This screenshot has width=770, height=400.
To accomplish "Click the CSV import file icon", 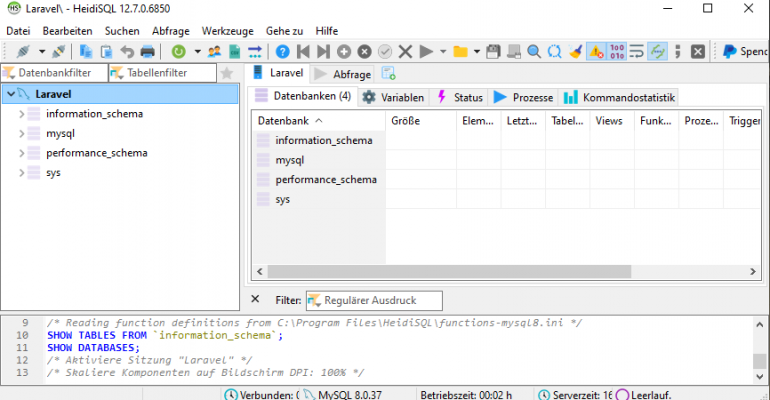I will tap(235, 52).
